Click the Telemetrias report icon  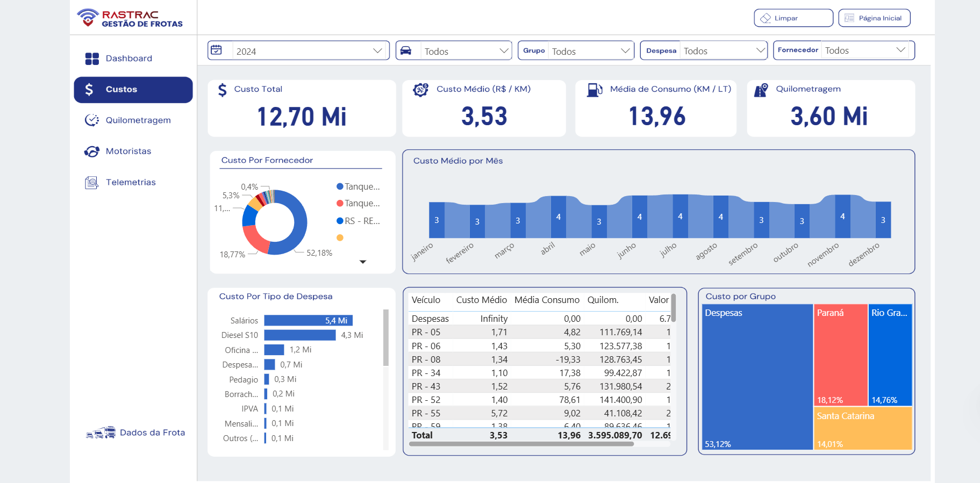point(92,183)
